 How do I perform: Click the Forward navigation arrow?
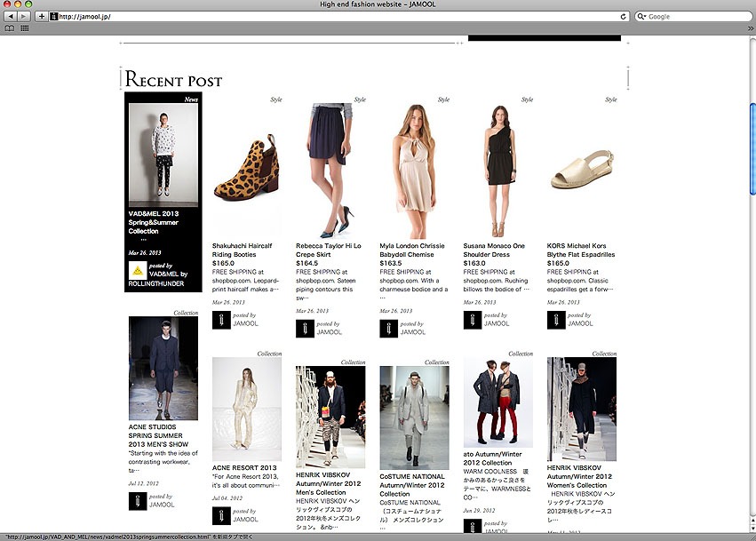21,15
